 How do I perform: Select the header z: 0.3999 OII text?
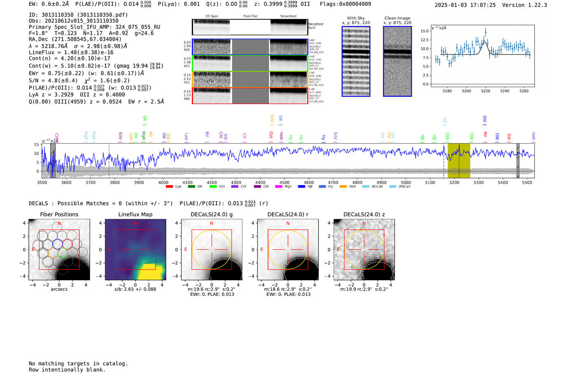(282, 4)
